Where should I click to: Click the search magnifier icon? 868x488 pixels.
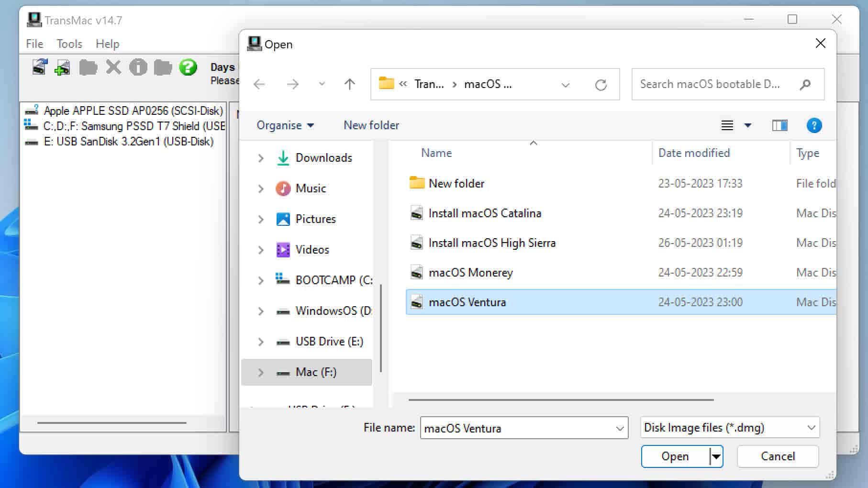[x=805, y=85]
